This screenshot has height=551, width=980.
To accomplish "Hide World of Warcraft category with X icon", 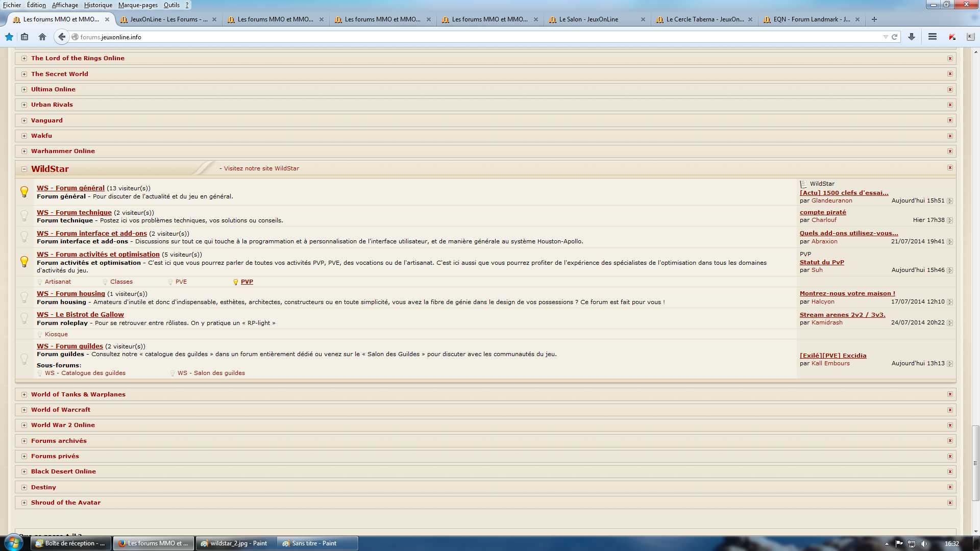I will (x=950, y=410).
